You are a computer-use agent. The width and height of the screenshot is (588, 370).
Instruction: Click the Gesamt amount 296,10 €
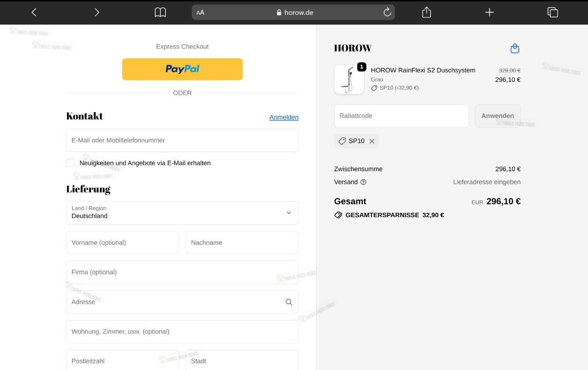(x=503, y=201)
